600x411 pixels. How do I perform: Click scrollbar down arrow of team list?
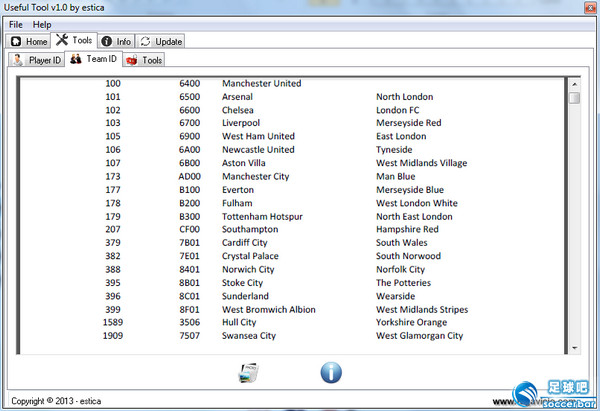click(x=574, y=348)
